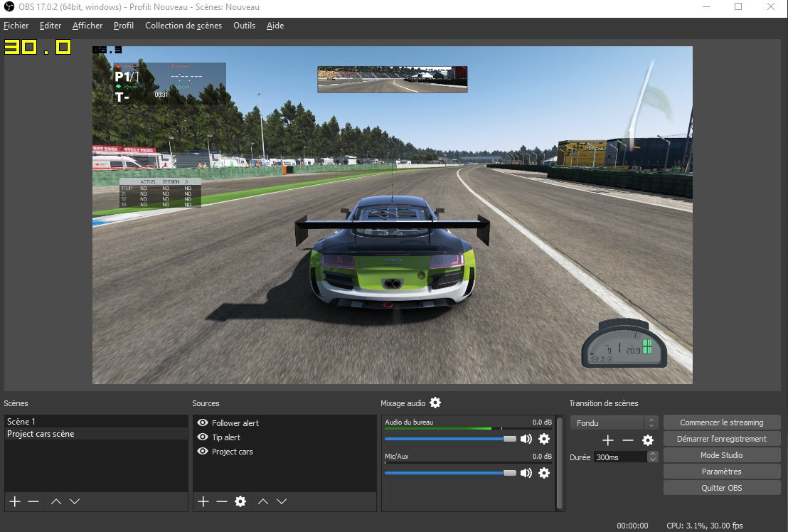788x532 pixels.
Task: Move scene up with arrow icon
Action: click(x=56, y=501)
